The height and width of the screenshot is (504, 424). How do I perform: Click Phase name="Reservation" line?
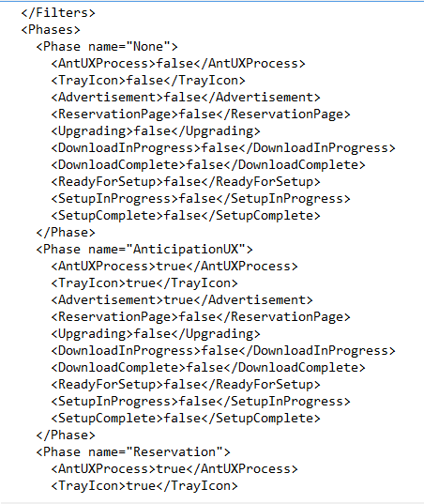(133, 452)
